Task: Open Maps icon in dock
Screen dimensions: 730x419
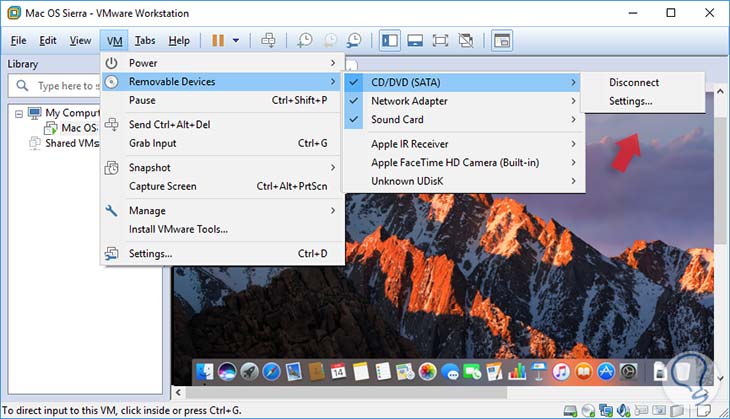Action: [x=405, y=372]
